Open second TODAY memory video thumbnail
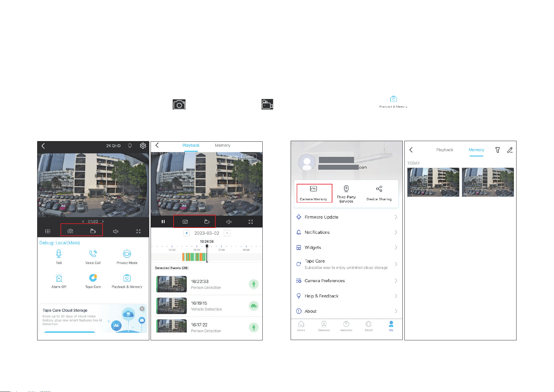The width and height of the screenshot is (554, 392). pos(488,182)
